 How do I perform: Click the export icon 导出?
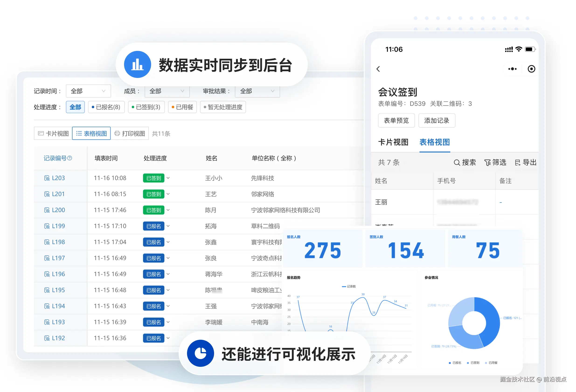(x=517, y=163)
